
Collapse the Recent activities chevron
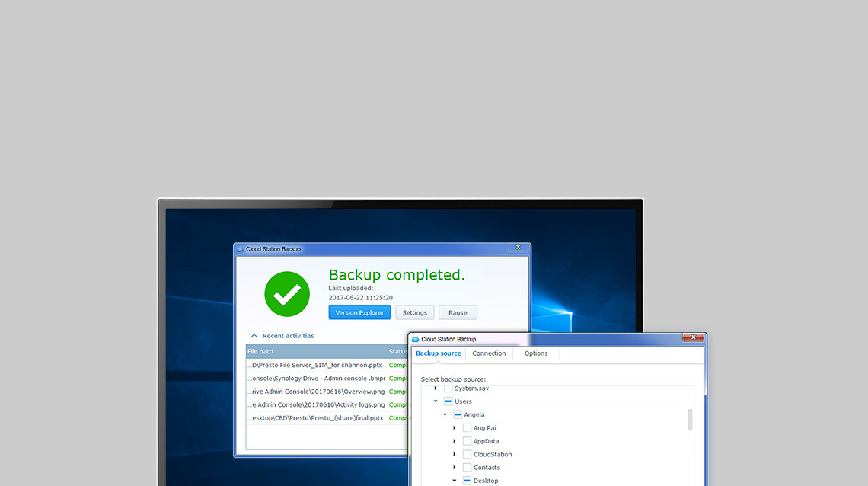tap(254, 335)
